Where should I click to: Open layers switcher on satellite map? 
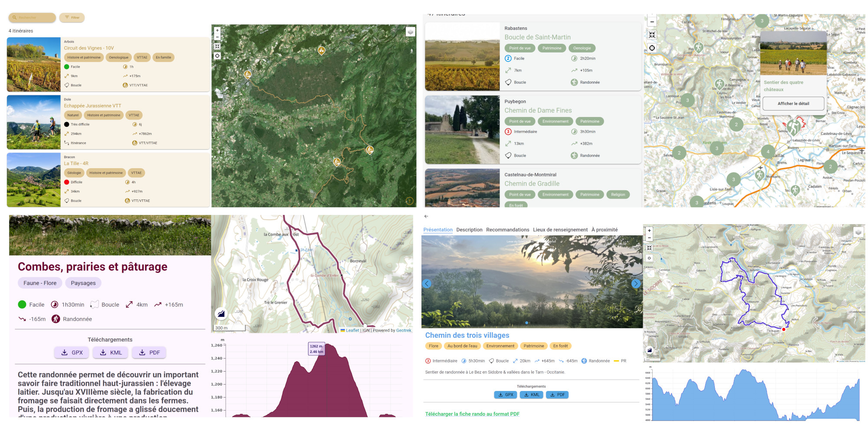410,32
